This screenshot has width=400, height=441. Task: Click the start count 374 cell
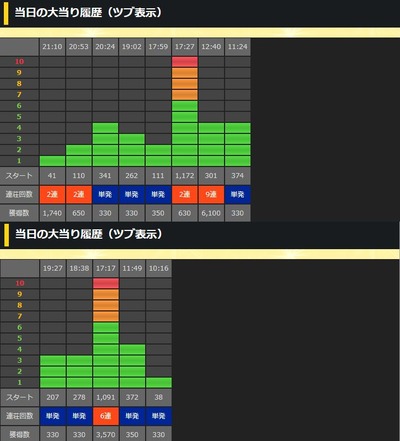[x=238, y=176]
